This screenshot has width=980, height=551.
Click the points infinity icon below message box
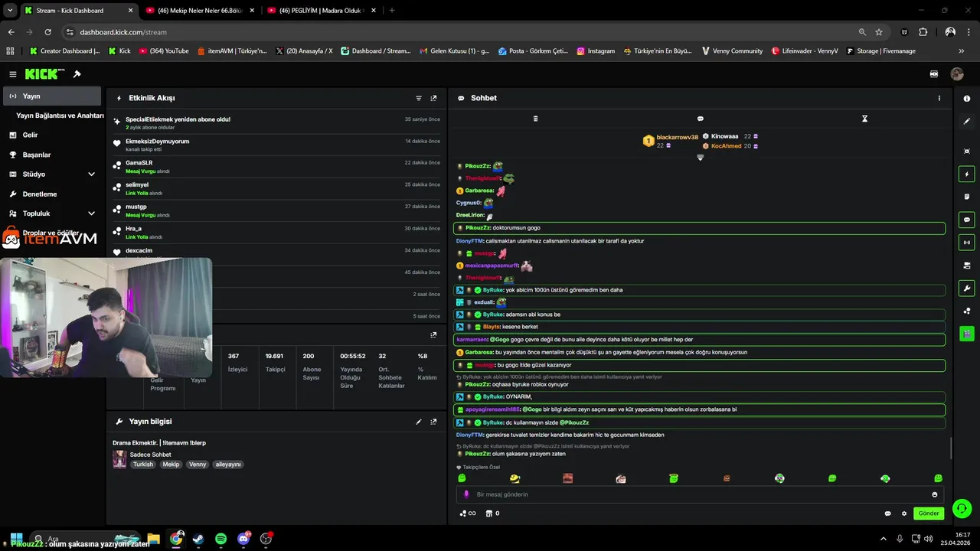pyautogui.click(x=468, y=514)
